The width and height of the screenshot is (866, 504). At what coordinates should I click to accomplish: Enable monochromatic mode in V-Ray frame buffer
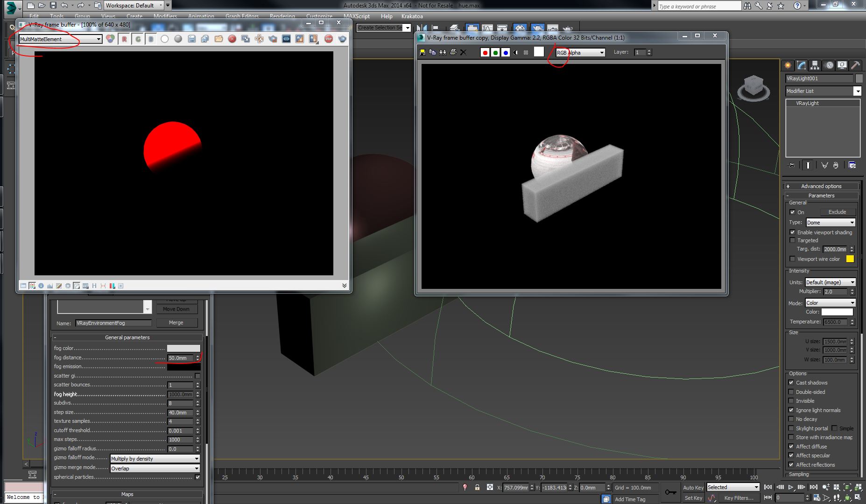178,39
